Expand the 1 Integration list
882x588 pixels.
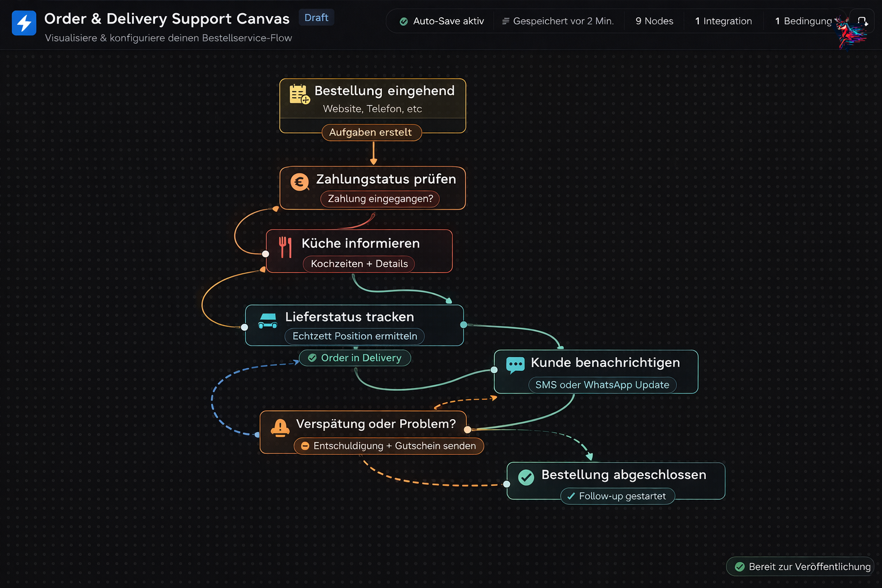click(x=723, y=21)
